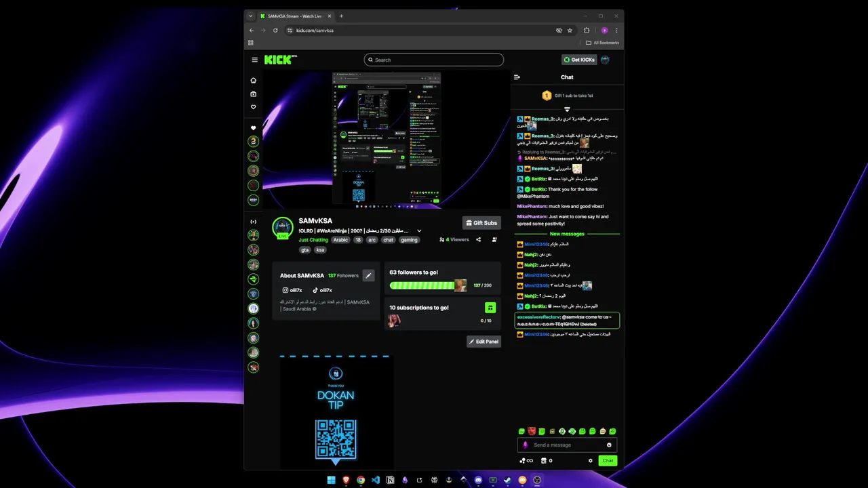Open the emoji picker in chat input
Image resolution: width=868 pixels, height=488 pixels.
pyautogui.click(x=609, y=445)
